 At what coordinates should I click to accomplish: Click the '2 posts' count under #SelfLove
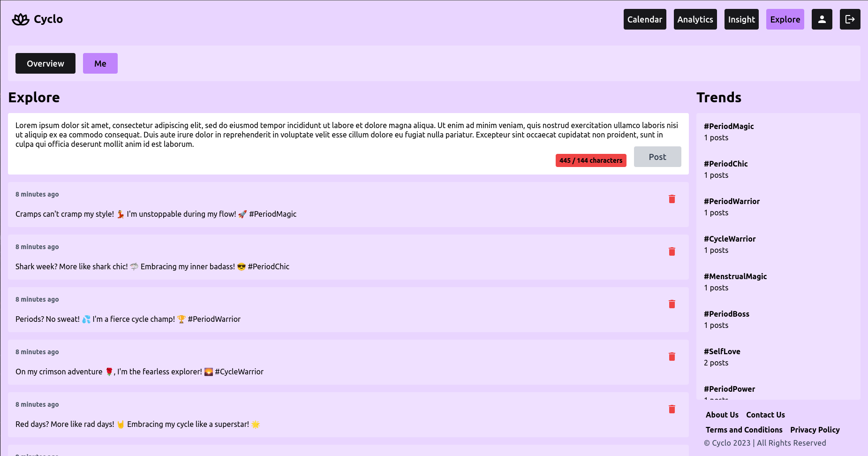716,363
